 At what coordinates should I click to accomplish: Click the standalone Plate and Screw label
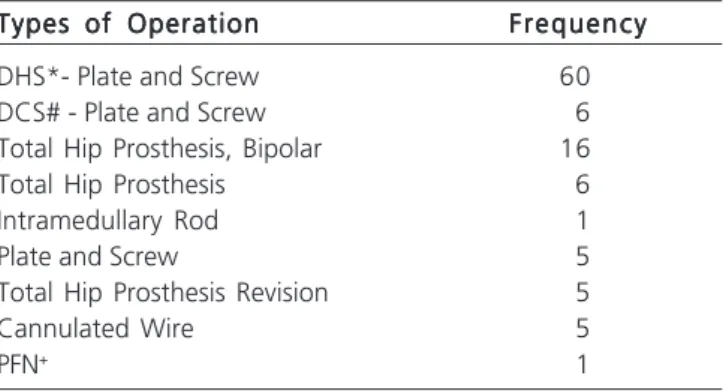tap(89, 256)
